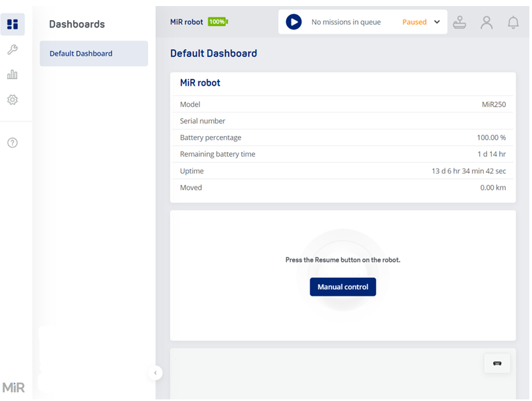The width and height of the screenshot is (532, 401).
Task: Click the joystick manual control icon
Action: pos(460,22)
